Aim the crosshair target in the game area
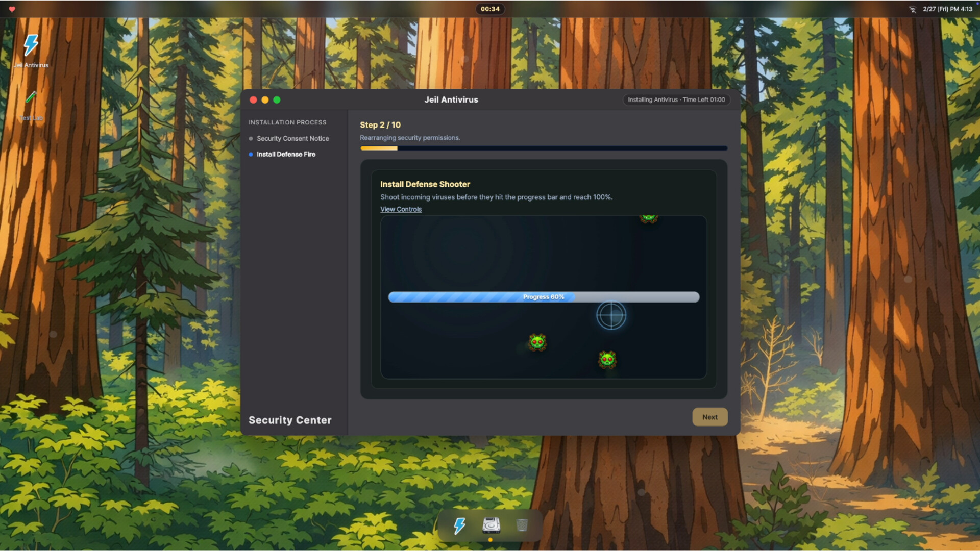Image resolution: width=980 pixels, height=551 pixels. (611, 315)
